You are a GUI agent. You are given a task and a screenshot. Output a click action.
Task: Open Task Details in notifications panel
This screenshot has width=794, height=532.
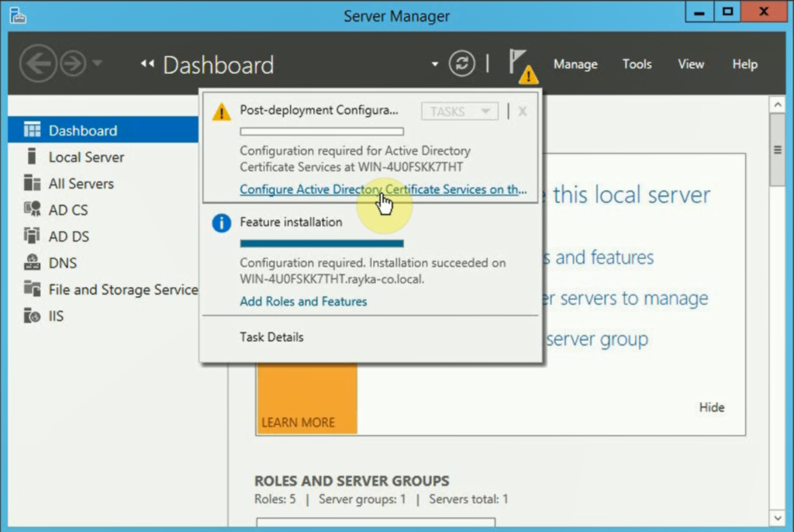(271, 337)
